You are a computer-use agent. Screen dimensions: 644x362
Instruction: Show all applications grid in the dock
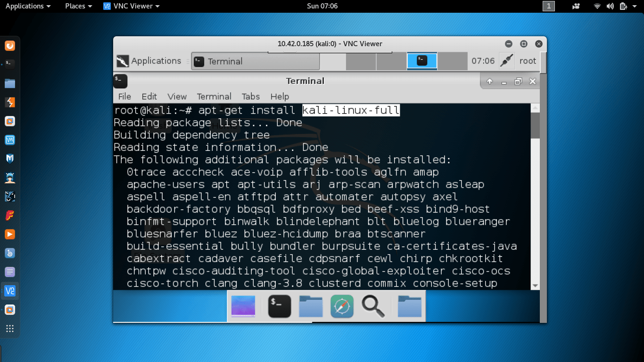10,329
